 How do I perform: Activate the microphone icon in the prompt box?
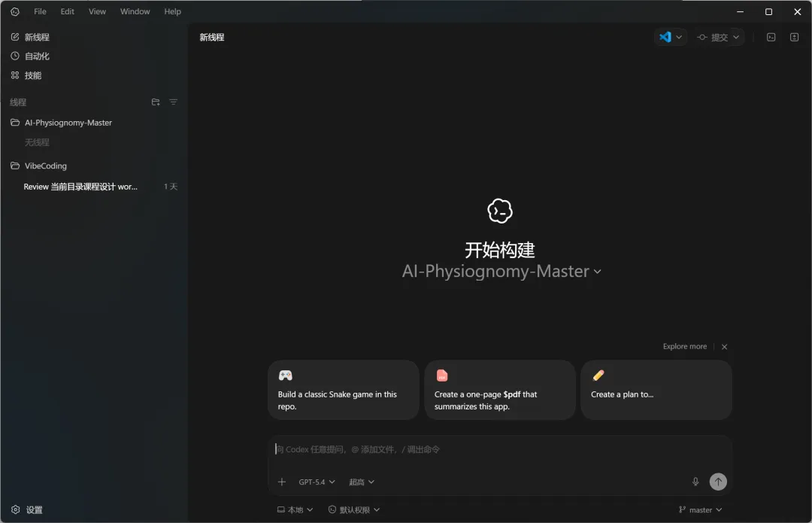[695, 482]
